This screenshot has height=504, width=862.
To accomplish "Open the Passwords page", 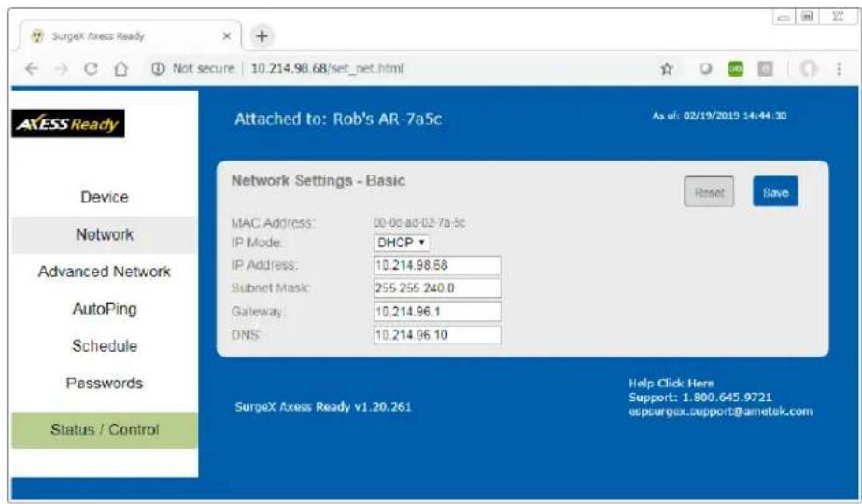I will (x=105, y=383).
